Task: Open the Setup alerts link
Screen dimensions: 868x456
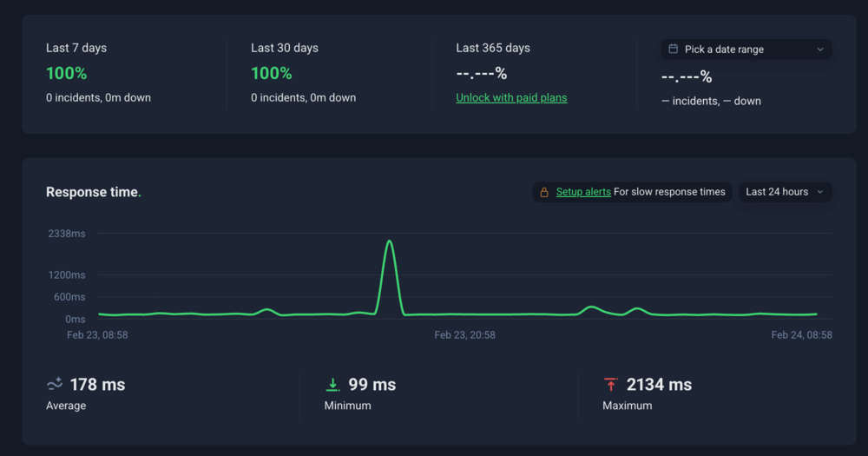Action: pyautogui.click(x=583, y=192)
